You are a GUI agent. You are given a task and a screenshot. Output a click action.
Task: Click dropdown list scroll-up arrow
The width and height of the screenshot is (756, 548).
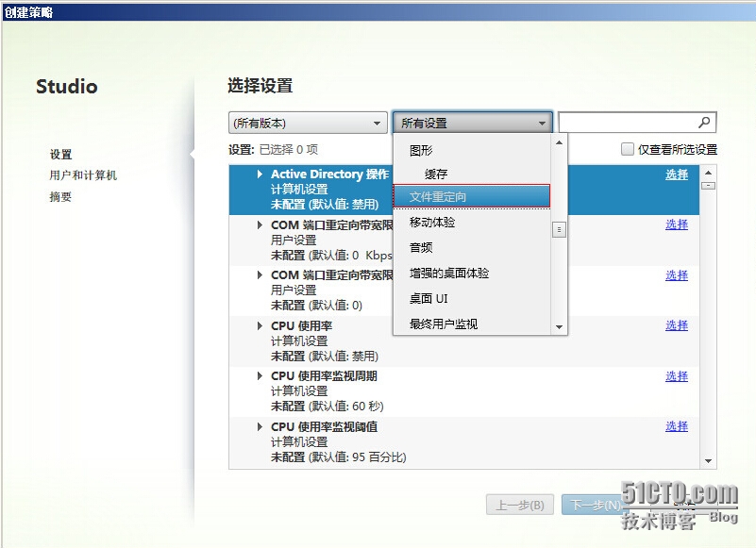coord(559,142)
